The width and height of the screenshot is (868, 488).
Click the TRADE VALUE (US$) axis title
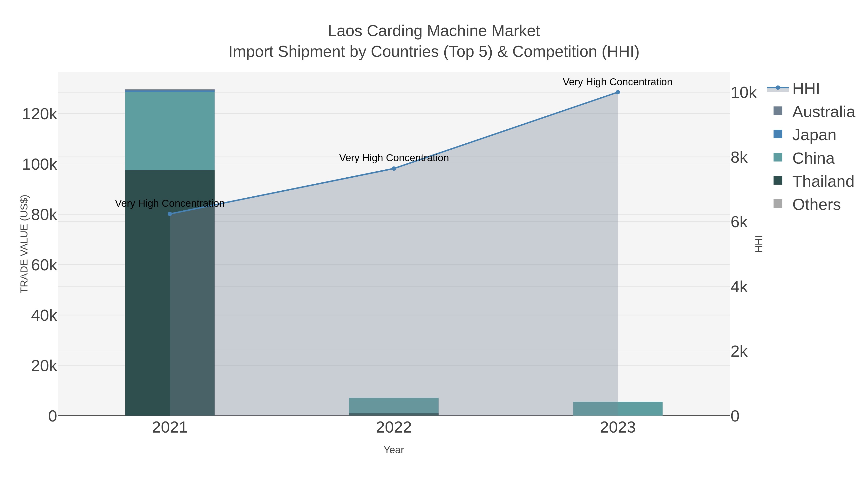(x=24, y=244)
